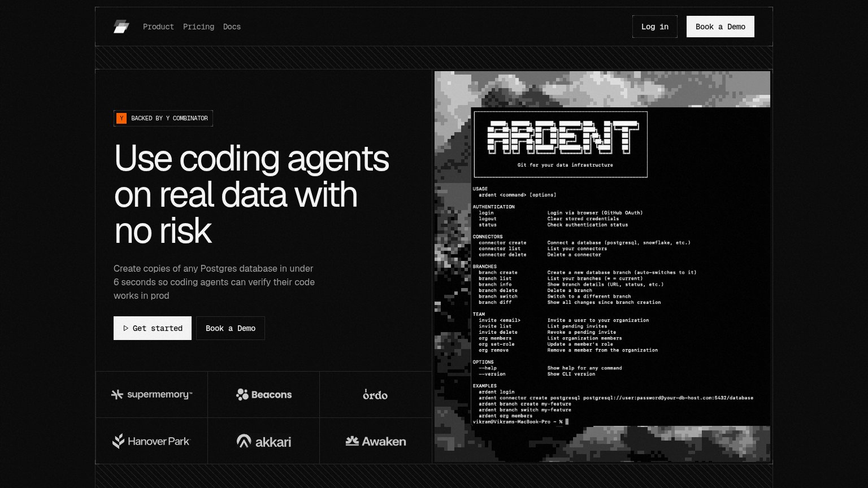The height and width of the screenshot is (488, 868).
Task: Click the "connector delete" command row
Action: pos(540,255)
